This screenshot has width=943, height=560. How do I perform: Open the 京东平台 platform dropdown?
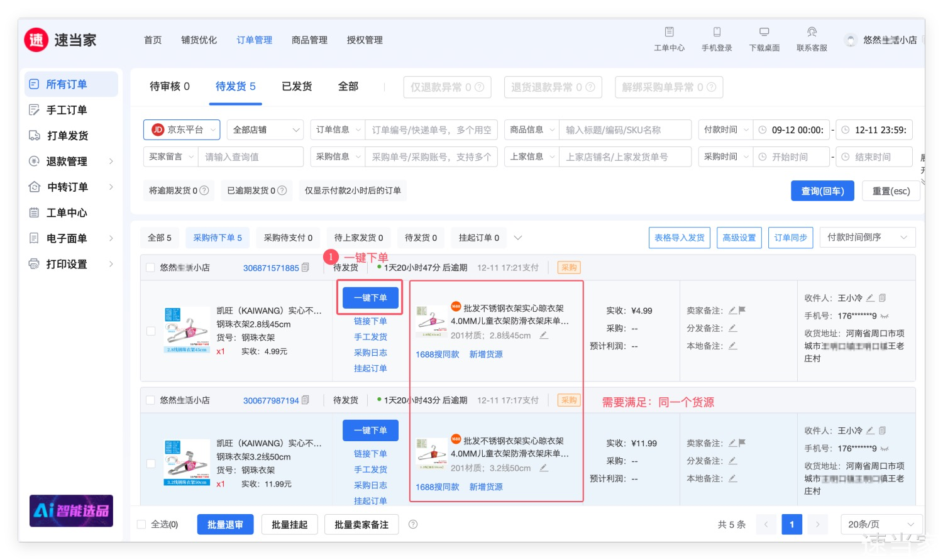[x=182, y=130]
